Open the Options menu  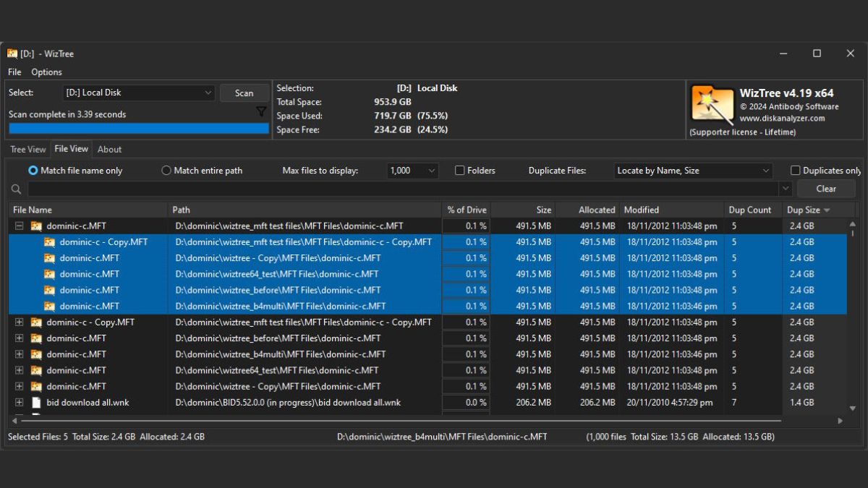46,72
